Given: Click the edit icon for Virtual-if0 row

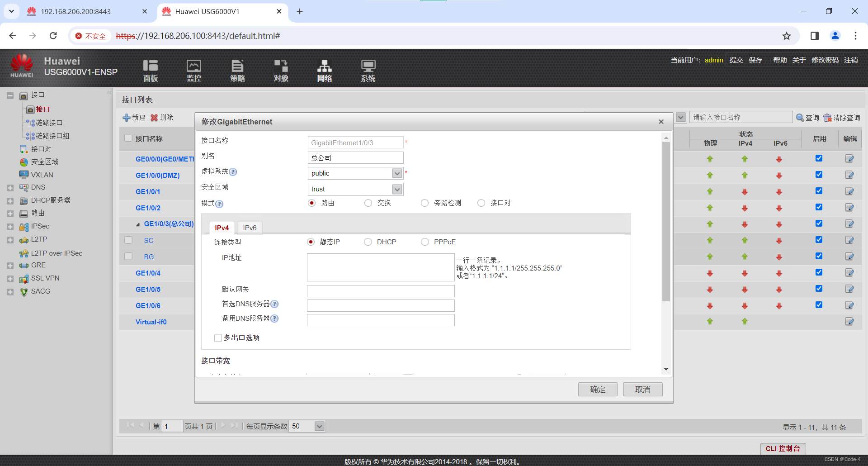Looking at the screenshot, I should [849, 322].
